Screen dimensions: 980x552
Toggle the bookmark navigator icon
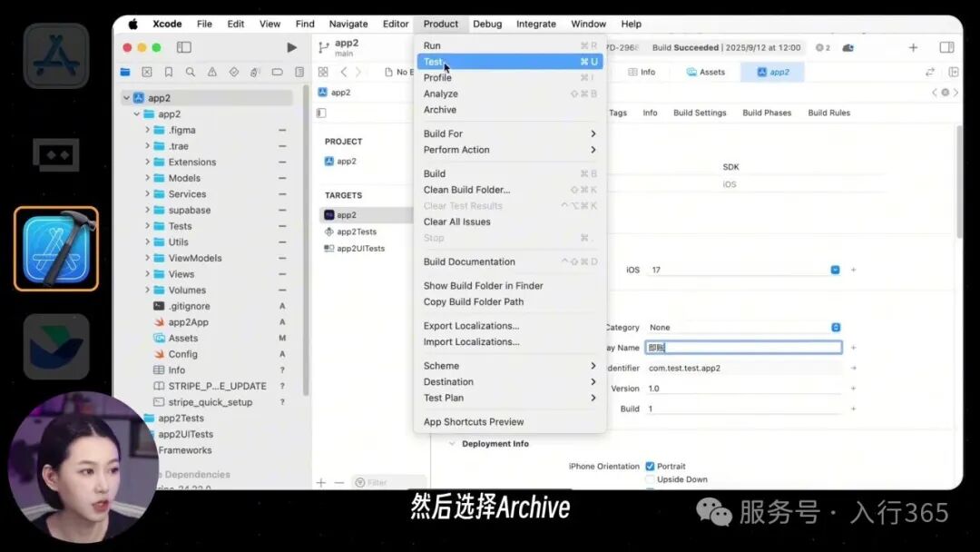point(169,72)
